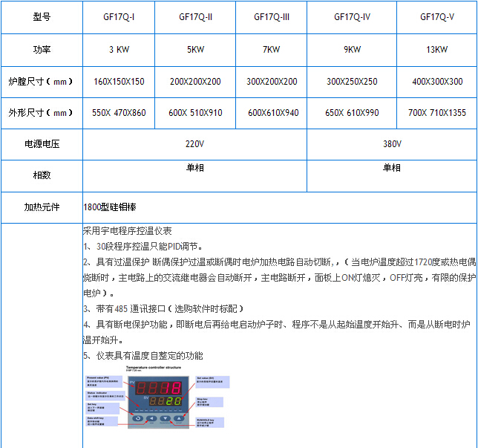The image size is (478, 448).
Task: Click the '相数' row label
Action: (x=42, y=175)
